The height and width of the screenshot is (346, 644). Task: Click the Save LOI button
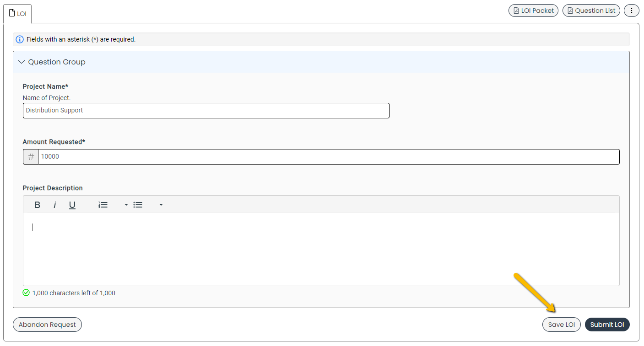561,325
